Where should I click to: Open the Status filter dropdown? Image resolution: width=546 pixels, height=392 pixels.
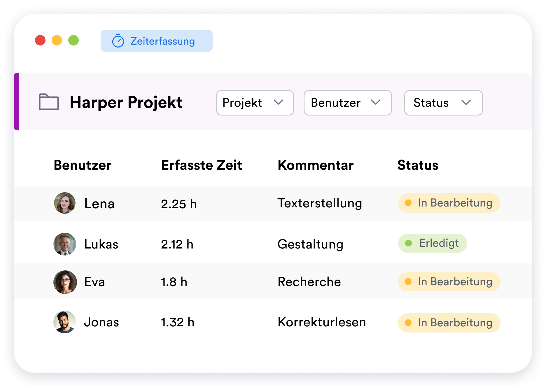[x=443, y=103]
